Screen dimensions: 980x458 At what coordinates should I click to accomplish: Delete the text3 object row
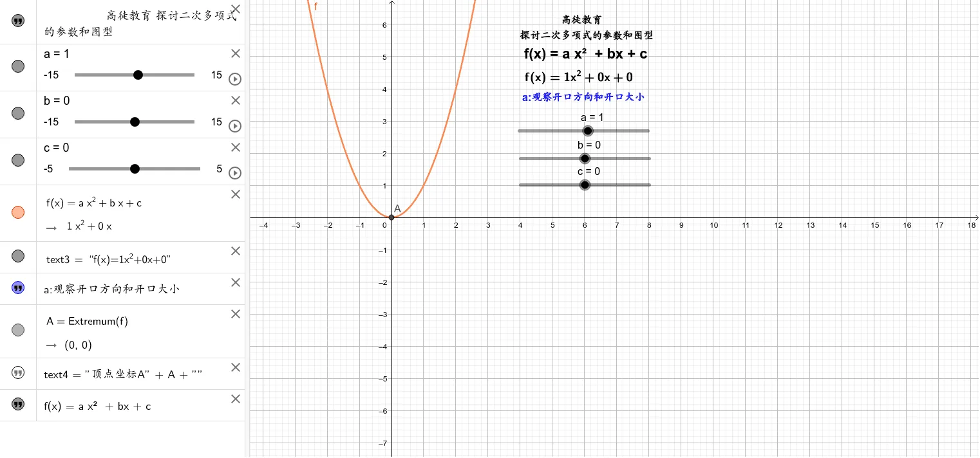[236, 251]
